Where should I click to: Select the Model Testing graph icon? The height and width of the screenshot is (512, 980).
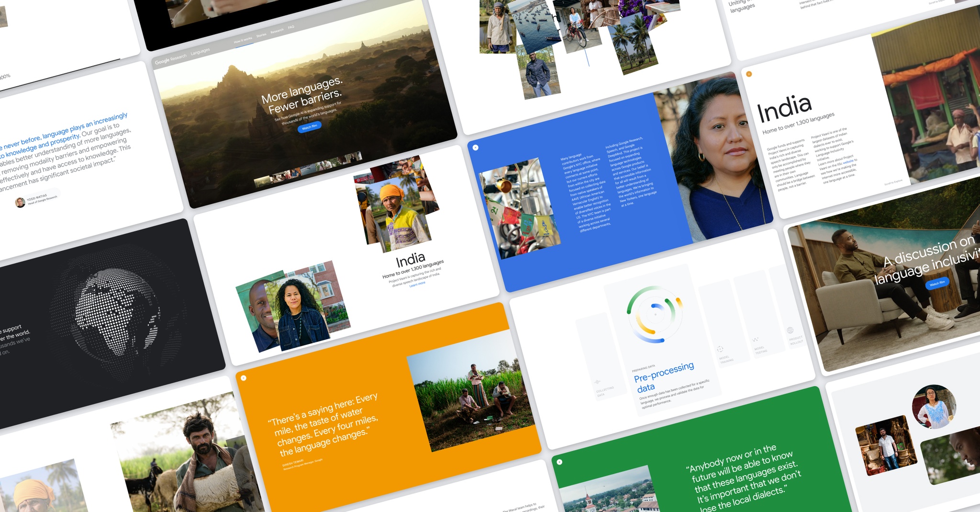756,340
